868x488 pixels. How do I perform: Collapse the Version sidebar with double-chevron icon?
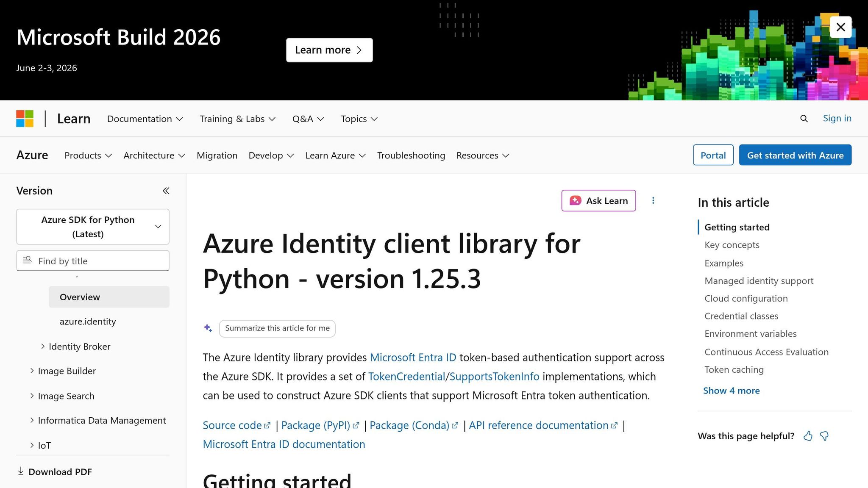(x=166, y=191)
